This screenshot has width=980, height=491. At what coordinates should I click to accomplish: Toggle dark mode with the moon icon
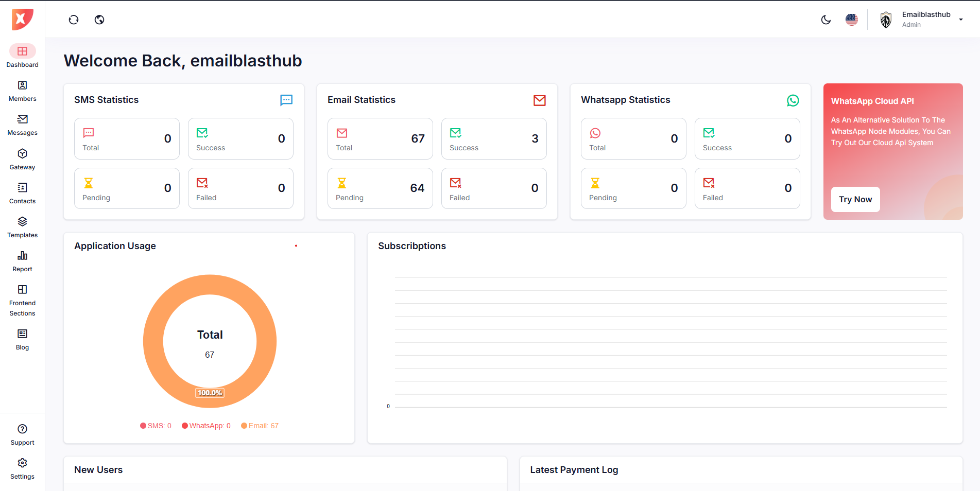[826, 20]
